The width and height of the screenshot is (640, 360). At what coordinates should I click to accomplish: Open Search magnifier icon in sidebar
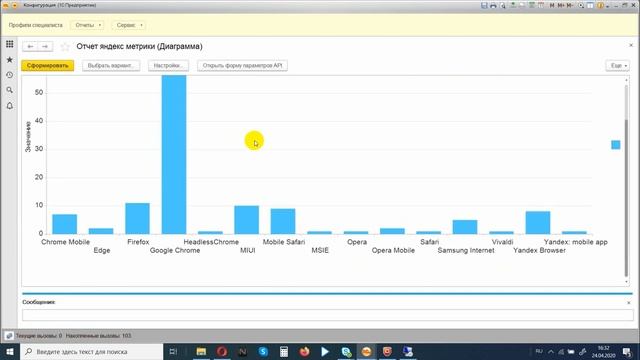9,90
